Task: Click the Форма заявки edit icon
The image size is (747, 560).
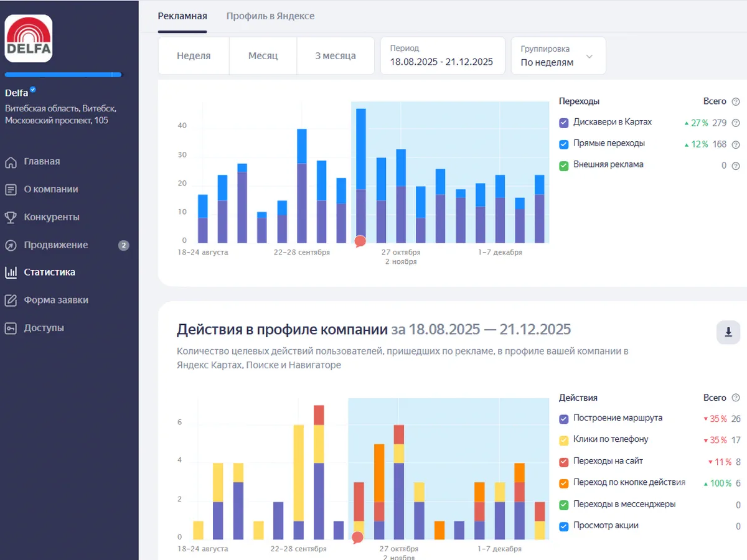Action: click(11, 300)
